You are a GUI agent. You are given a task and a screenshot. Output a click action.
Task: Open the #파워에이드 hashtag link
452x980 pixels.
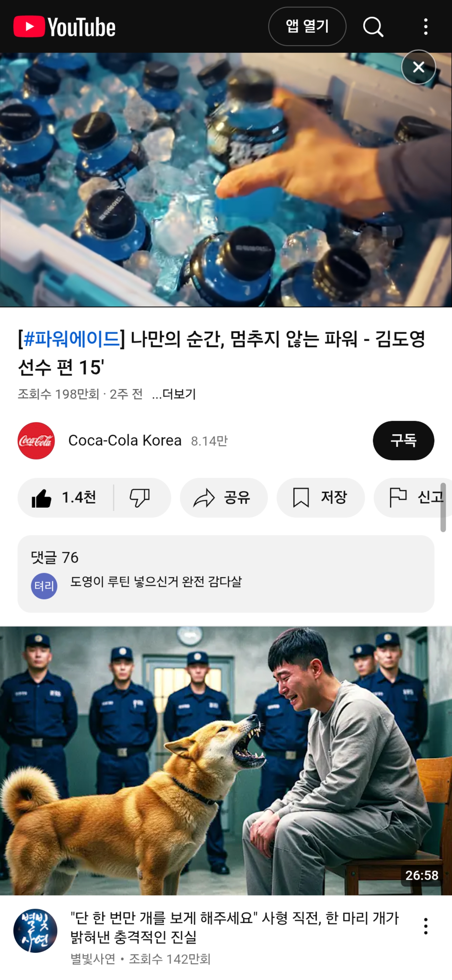(72, 339)
